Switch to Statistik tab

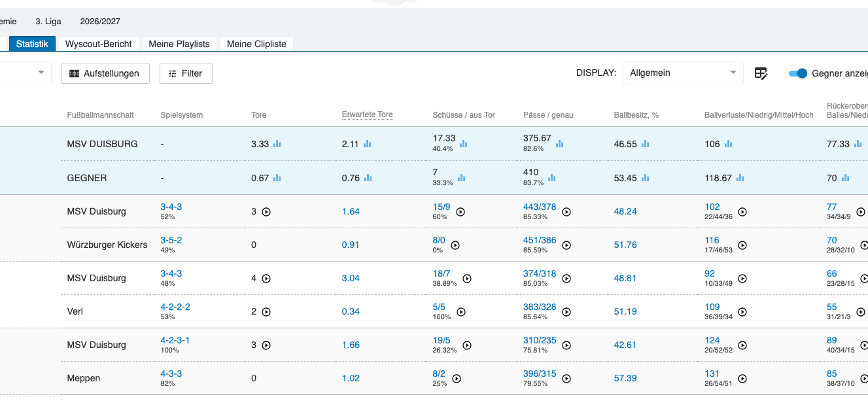(x=33, y=44)
